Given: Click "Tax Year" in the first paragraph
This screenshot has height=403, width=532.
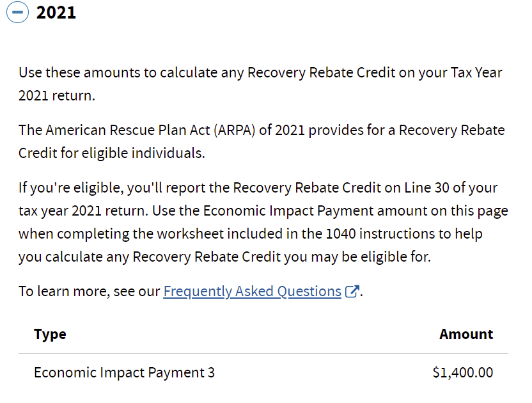Looking at the screenshot, I should 476,73.
